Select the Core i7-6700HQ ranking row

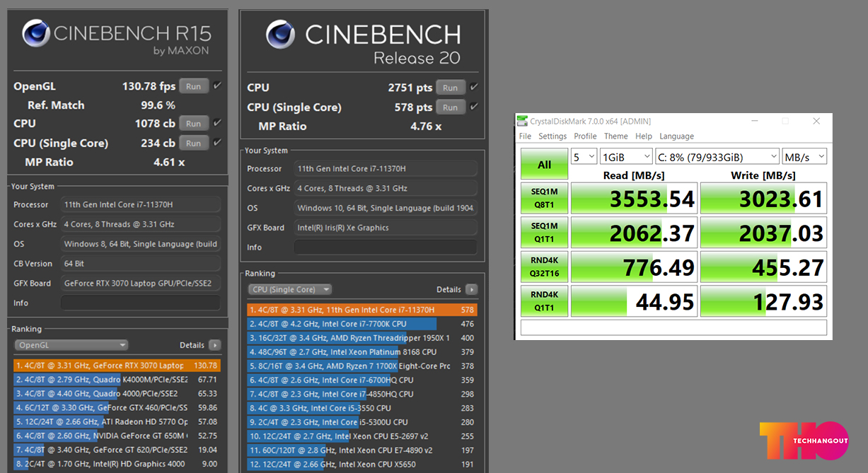pos(362,380)
